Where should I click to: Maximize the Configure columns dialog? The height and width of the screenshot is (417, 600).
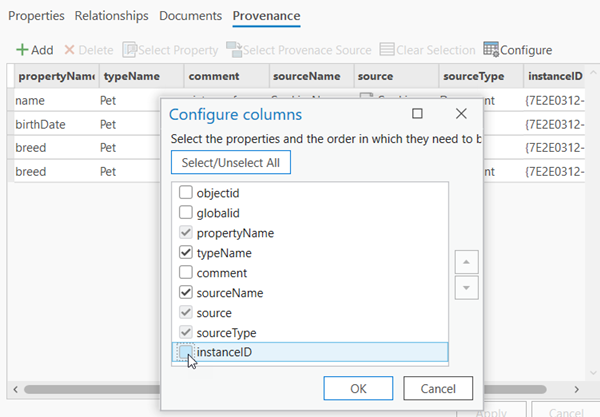pos(417,114)
